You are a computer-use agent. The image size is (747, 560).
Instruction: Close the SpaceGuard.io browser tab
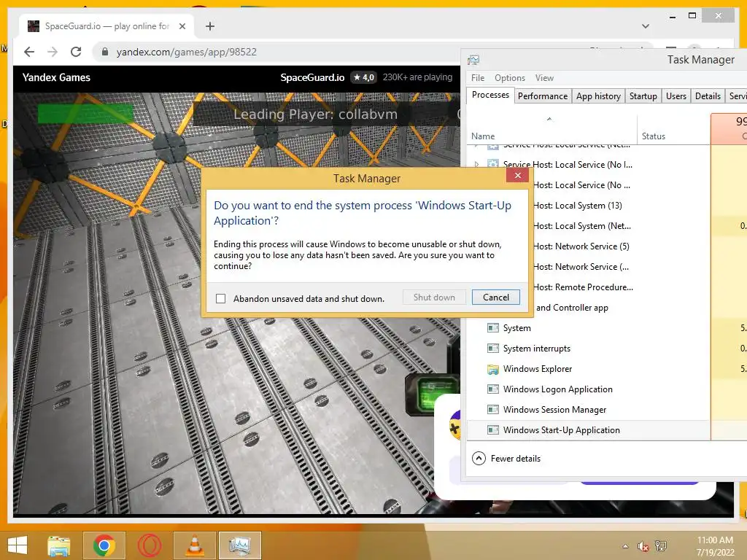click(x=182, y=26)
